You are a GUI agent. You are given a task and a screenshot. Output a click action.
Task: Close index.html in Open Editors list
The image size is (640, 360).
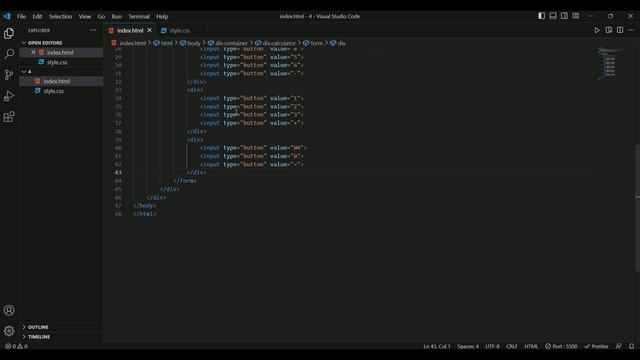point(33,52)
